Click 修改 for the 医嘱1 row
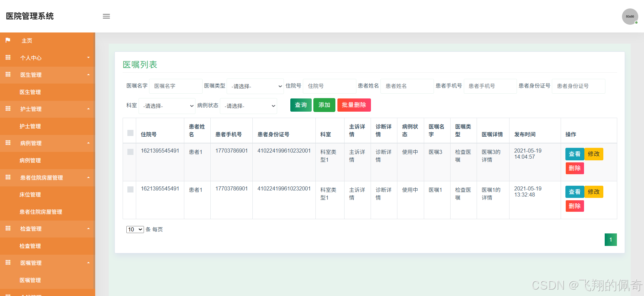644x296 pixels. pos(594,192)
